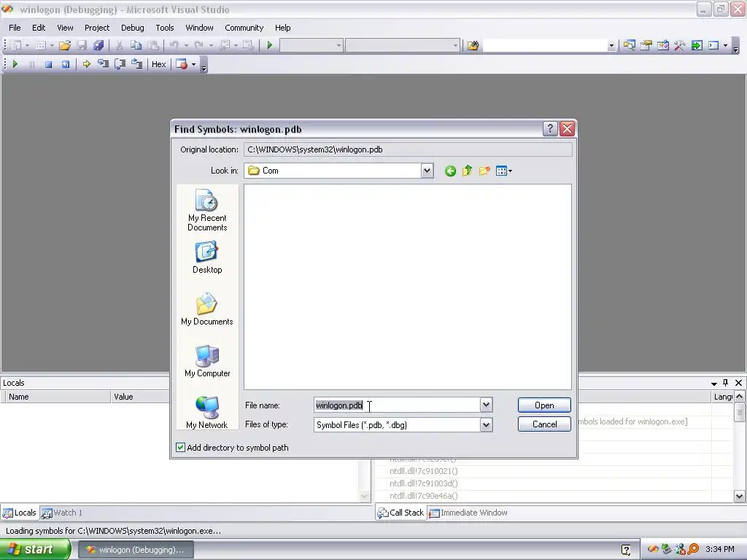The height and width of the screenshot is (560, 747).
Task: Open the Tools menu
Action: point(165,28)
